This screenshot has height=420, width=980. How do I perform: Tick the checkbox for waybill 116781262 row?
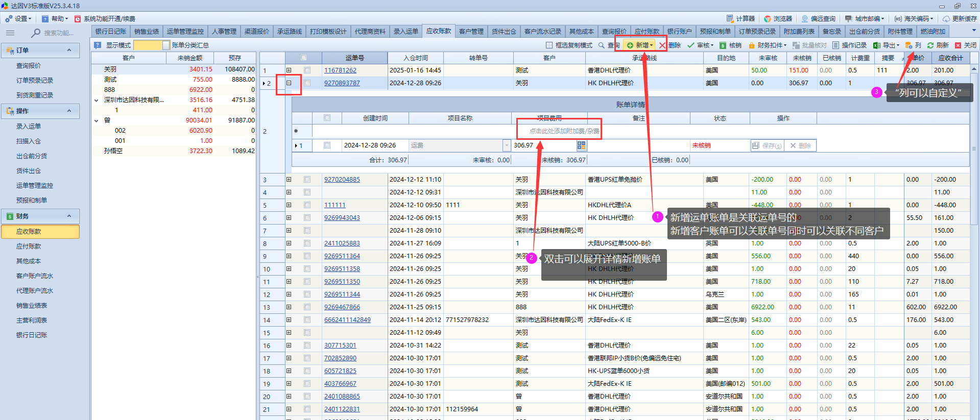pos(307,70)
